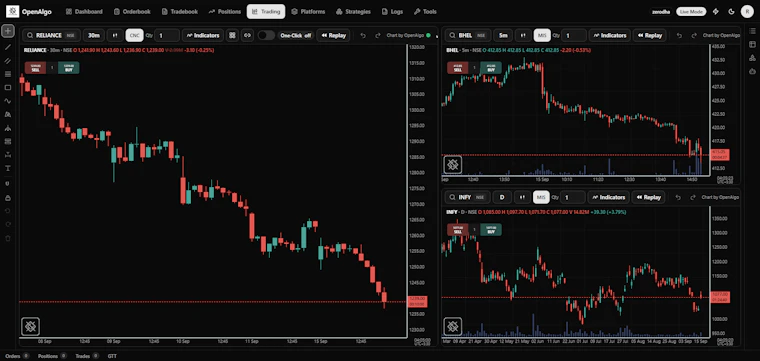Open chart type selector on BHEL chart

point(523,35)
